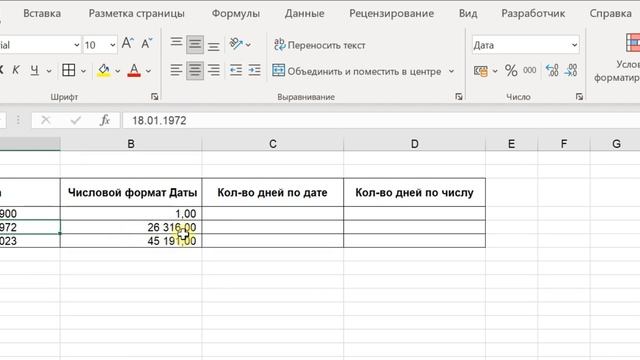This screenshot has height=360, width=640.
Task: Open fill color dropdown arrow
Action: pyautogui.click(x=118, y=71)
